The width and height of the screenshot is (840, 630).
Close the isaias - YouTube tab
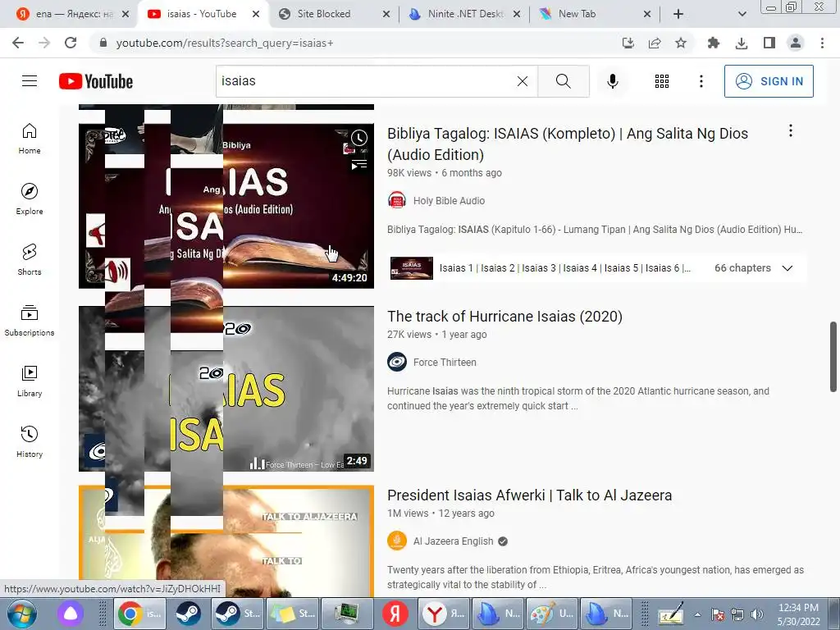[x=256, y=14]
